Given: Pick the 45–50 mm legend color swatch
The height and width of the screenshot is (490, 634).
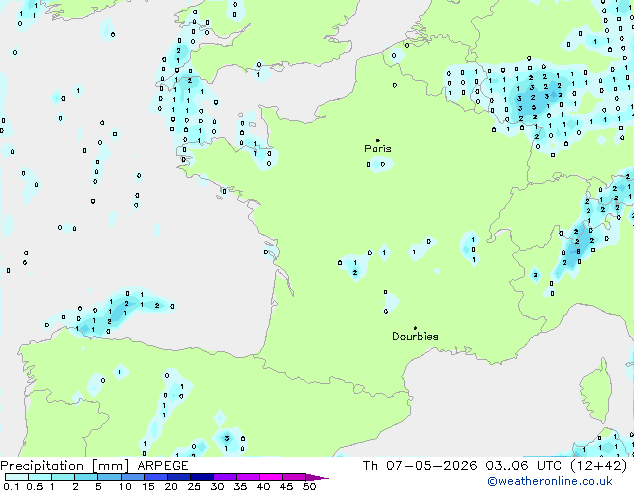Looking at the screenshot, I should (x=294, y=477).
